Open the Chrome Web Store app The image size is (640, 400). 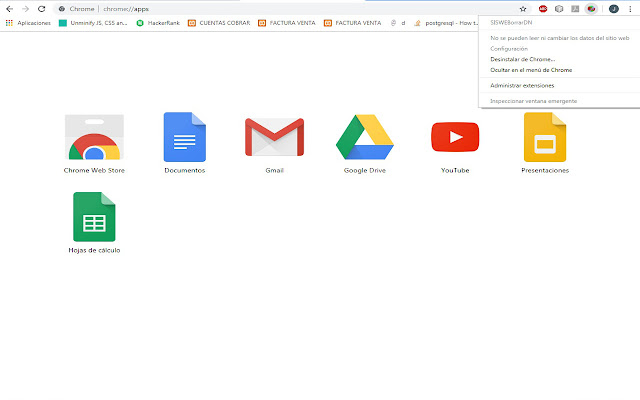coord(94,144)
